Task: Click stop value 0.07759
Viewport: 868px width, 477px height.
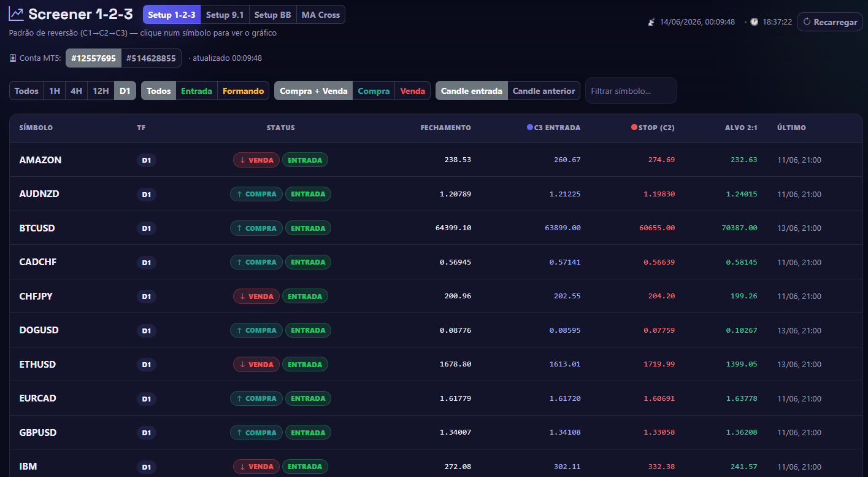Action: pos(659,330)
